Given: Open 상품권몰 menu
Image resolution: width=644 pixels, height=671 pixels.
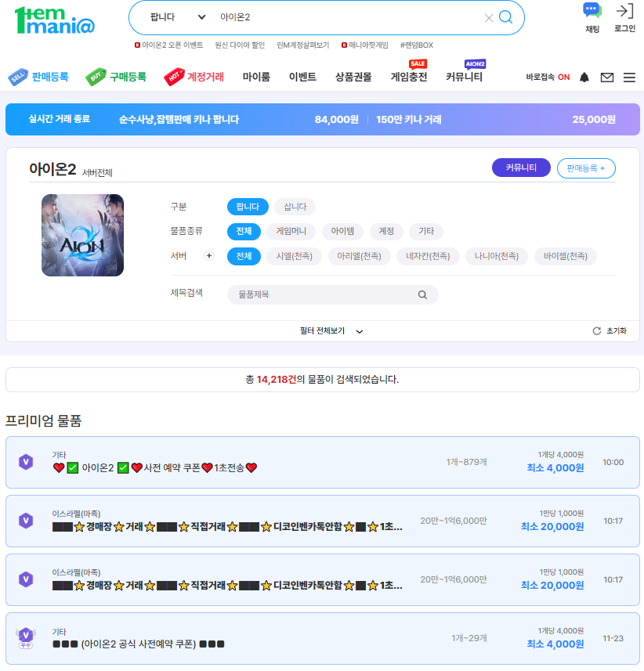Looking at the screenshot, I should [x=353, y=77].
